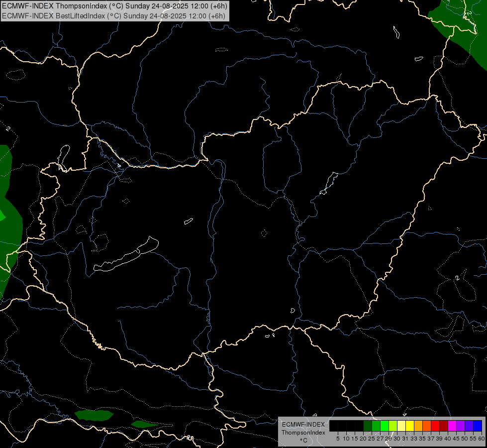The image size is (487, 448).
Task: Click the legend scale value 5
Action: point(338,439)
